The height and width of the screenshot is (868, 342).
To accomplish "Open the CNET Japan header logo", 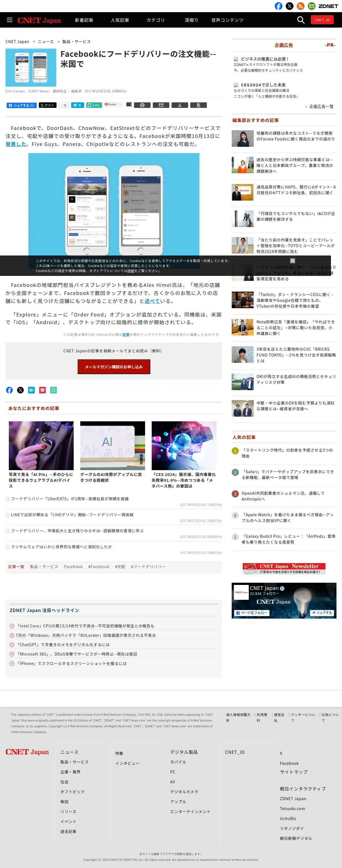I will pyautogui.click(x=39, y=20).
